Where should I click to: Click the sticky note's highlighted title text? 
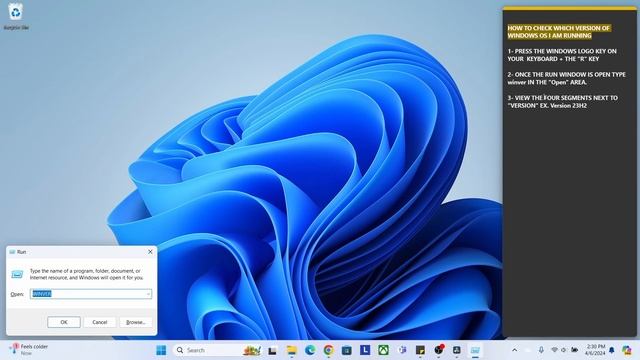(x=559, y=32)
